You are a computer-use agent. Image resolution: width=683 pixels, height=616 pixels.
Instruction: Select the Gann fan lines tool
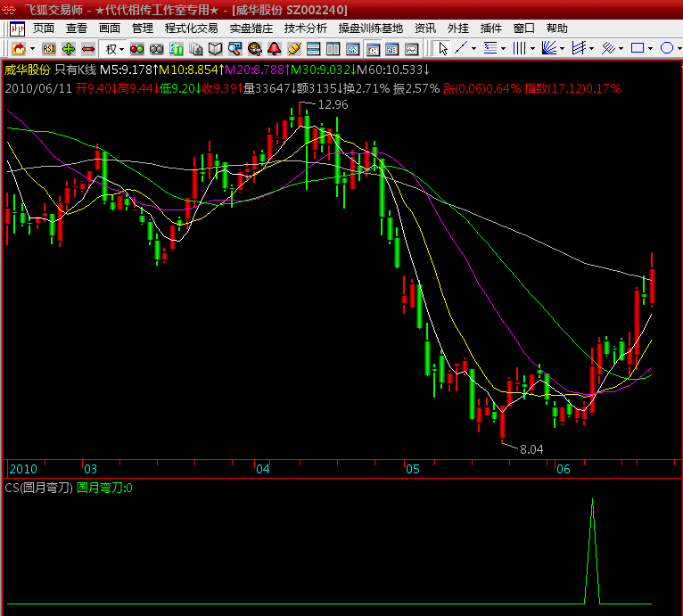tap(549, 48)
